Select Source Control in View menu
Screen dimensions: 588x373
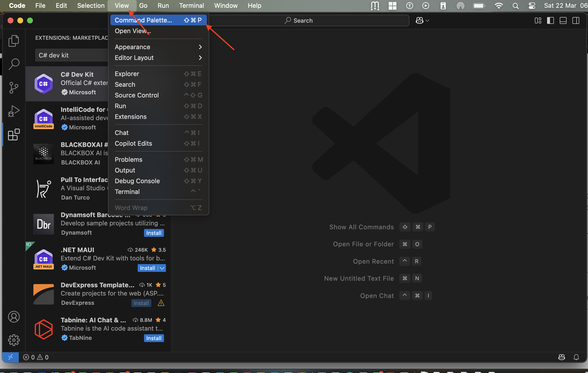point(158,95)
